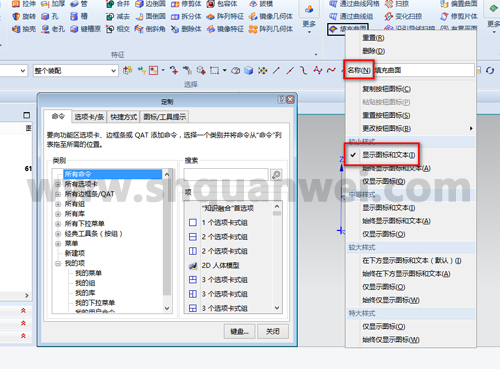
Task: Click the 合并 (Unite) boolean icon
Action: (x=110, y=4)
